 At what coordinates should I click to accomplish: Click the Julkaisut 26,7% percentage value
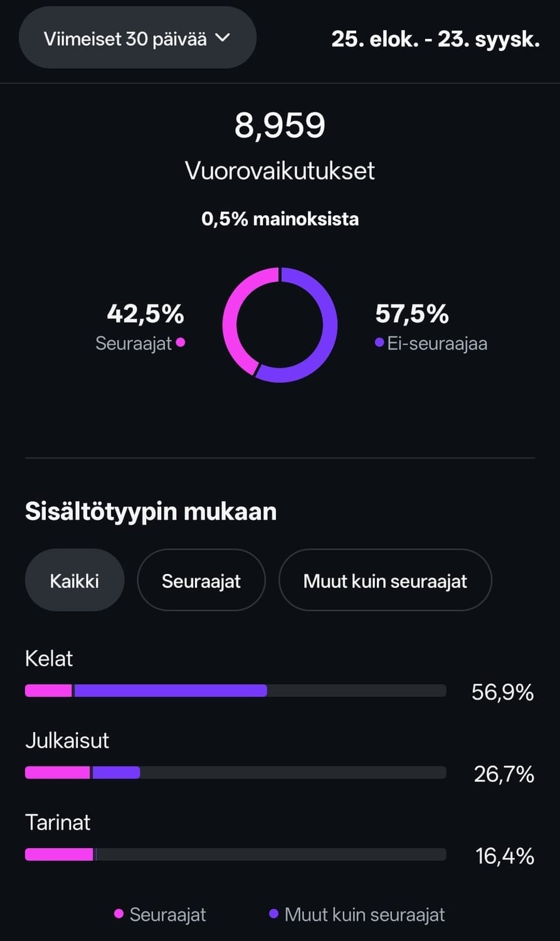(504, 774)
